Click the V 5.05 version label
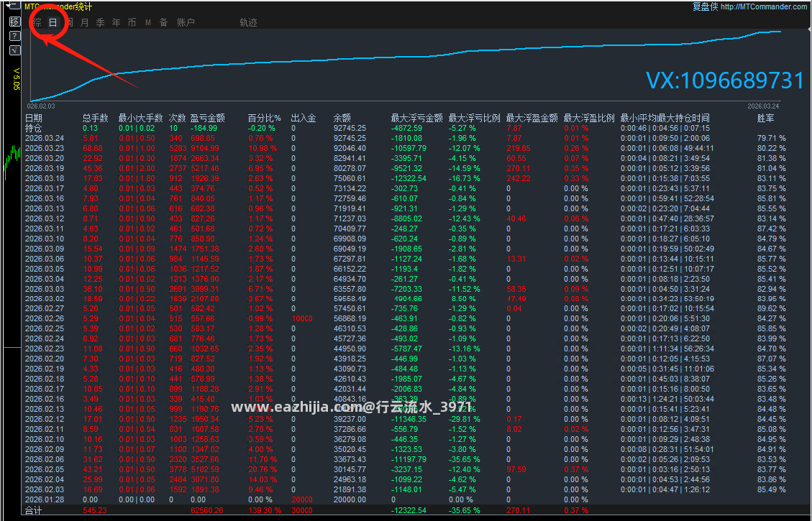 pyautogui.click(x=16, y=78)
